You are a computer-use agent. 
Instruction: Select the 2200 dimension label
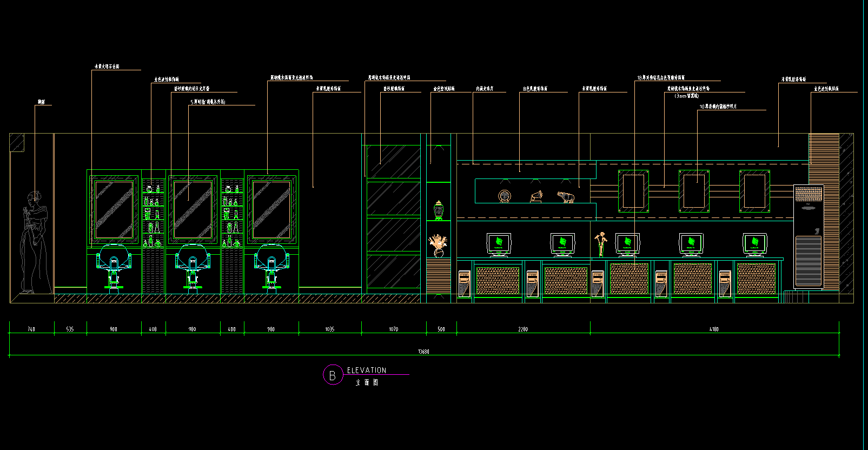(x=523, y=329)
